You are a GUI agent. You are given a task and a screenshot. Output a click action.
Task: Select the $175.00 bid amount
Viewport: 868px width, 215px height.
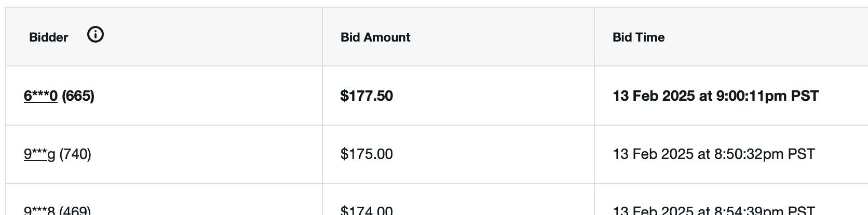[367, 154]
